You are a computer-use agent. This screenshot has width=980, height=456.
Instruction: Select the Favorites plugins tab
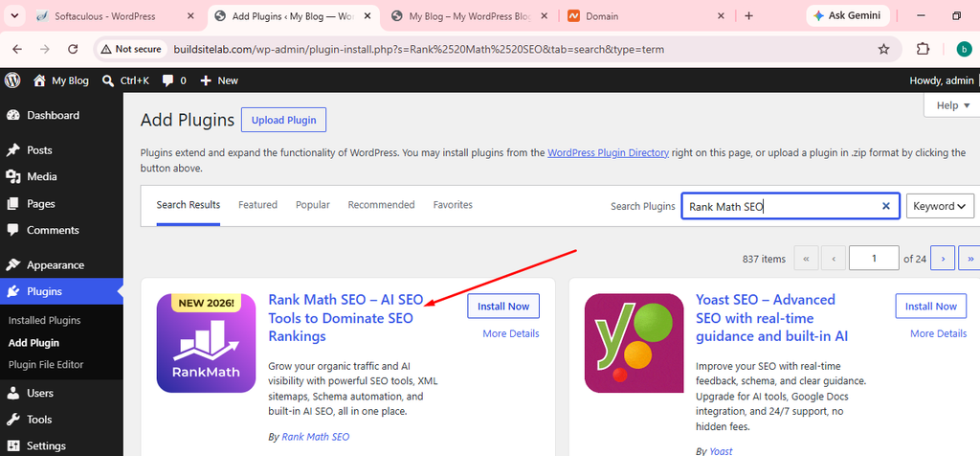coord(453,205)
